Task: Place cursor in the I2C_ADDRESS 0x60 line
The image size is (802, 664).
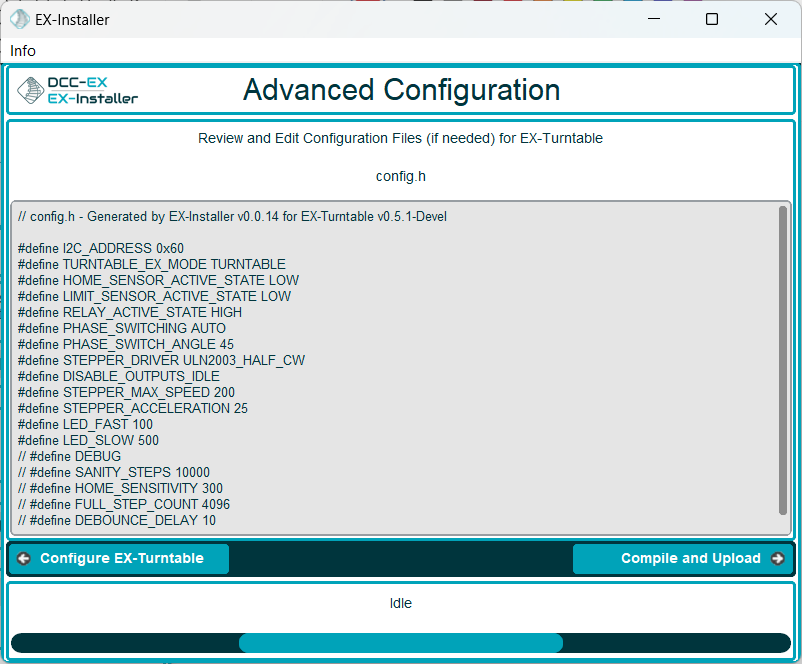Action: pyautogui.click(x=100, y=248)
